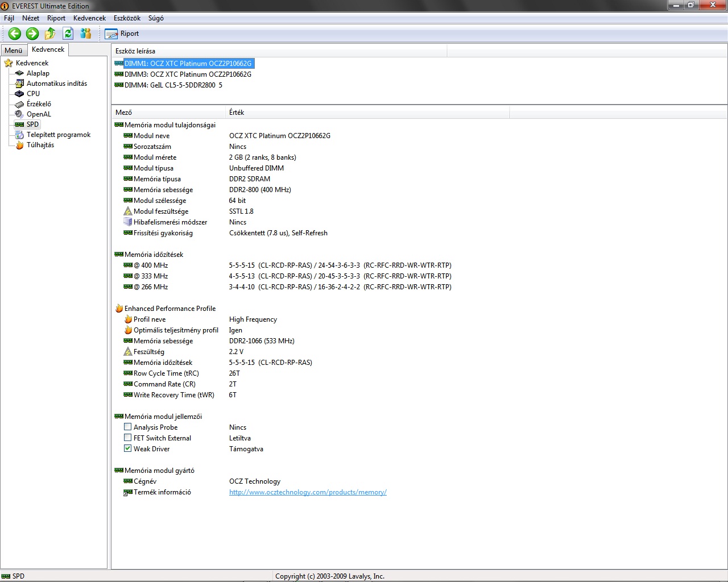Click the Érték column header
The width and height of the screenshot is (728, 582).
pos(367,113)
